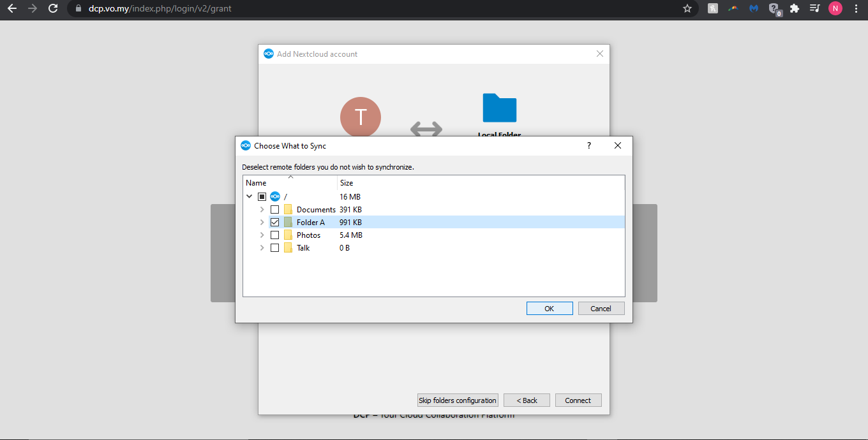Open the Chrome Extensions puzzle icon
Viewport: 868px width, 440px height.
pyautogui.click(x=795, y=9)
